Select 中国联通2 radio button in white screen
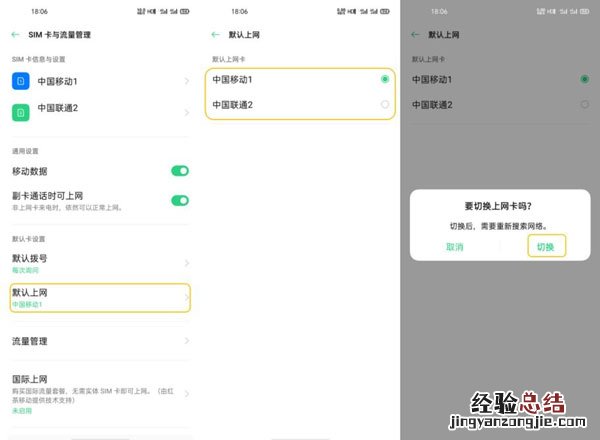This screenshot has height=440, width=600. coord(385,104)
